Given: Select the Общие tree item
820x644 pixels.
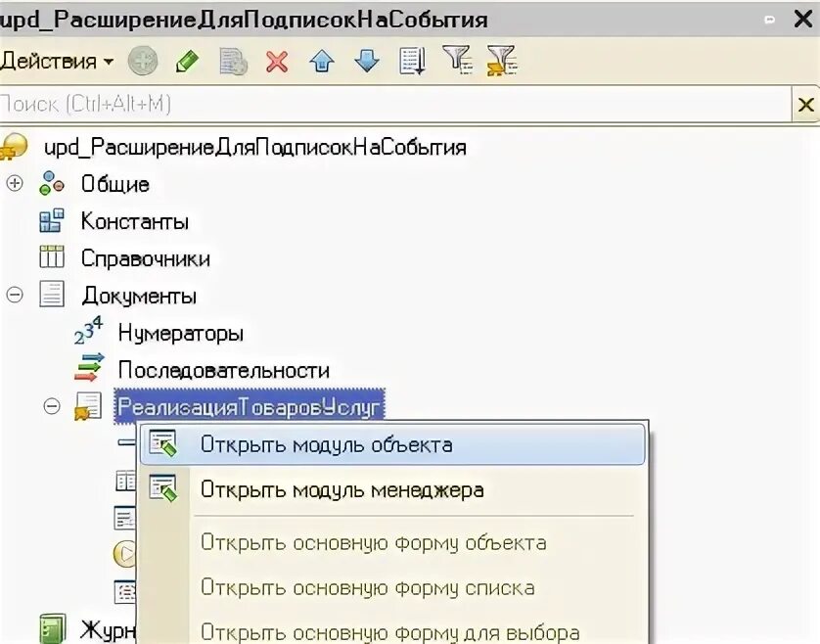Looking at the screenshot, I should click(x=115, y=184).
